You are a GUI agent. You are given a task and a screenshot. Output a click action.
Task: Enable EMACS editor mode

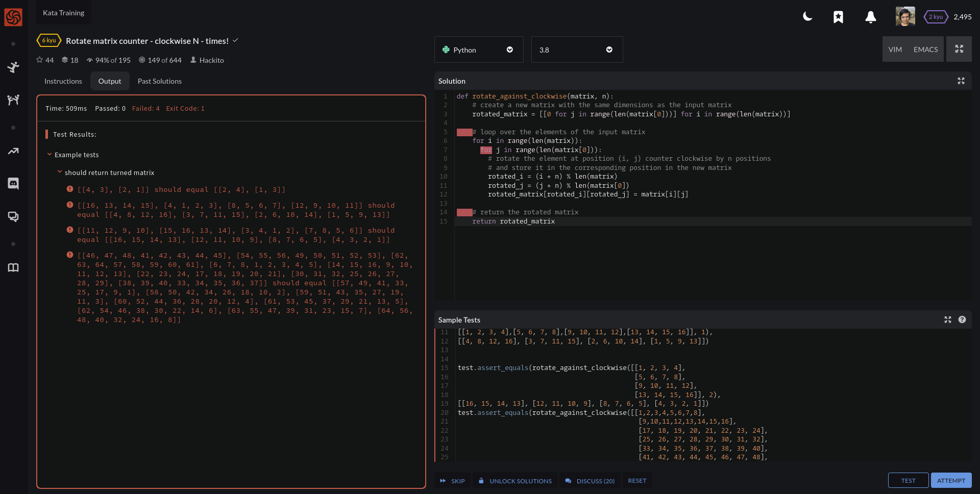point(925,50)
